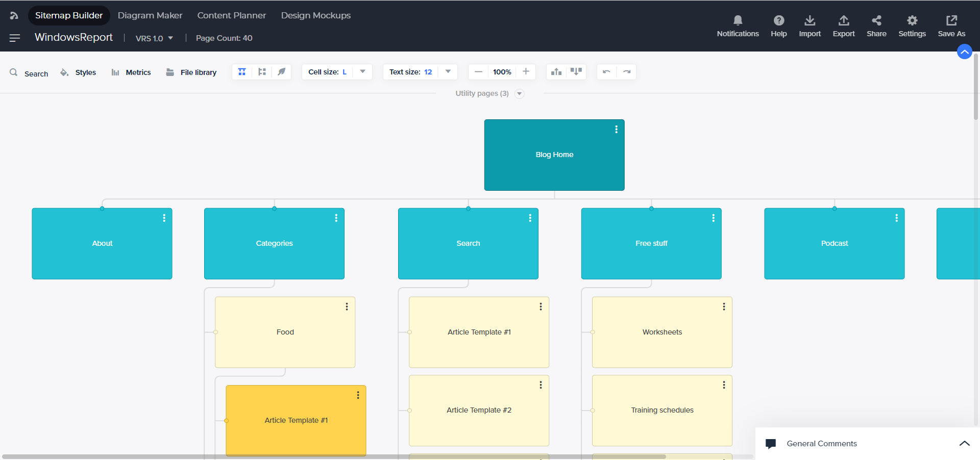Click the General Comments speech bubble icon
Viewport: 980px width, 460px height.
point(771,444)
